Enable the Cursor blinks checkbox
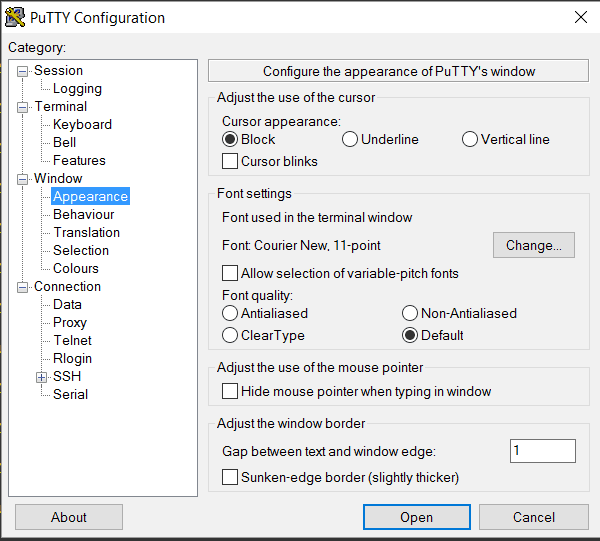 pyautogui.click(x=230, y=161)
